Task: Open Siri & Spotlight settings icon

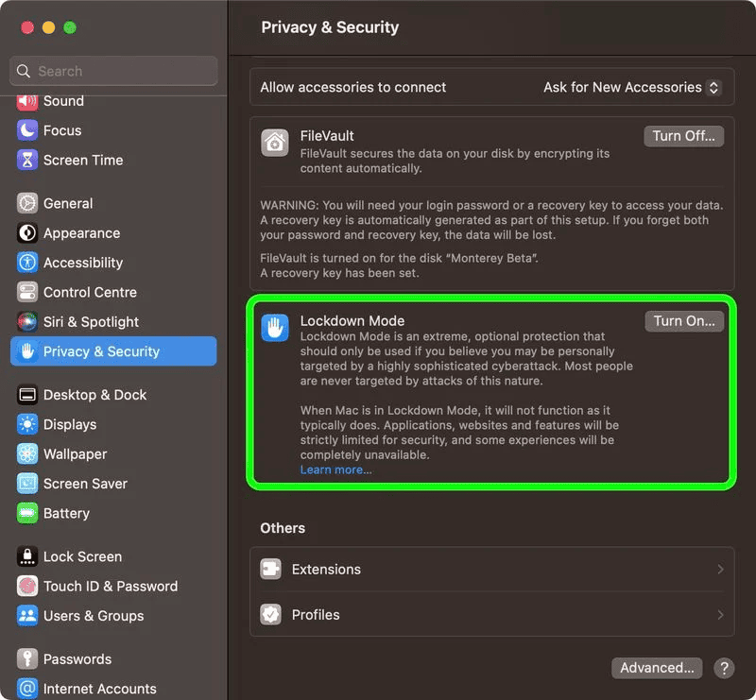Action: point(27,322)
